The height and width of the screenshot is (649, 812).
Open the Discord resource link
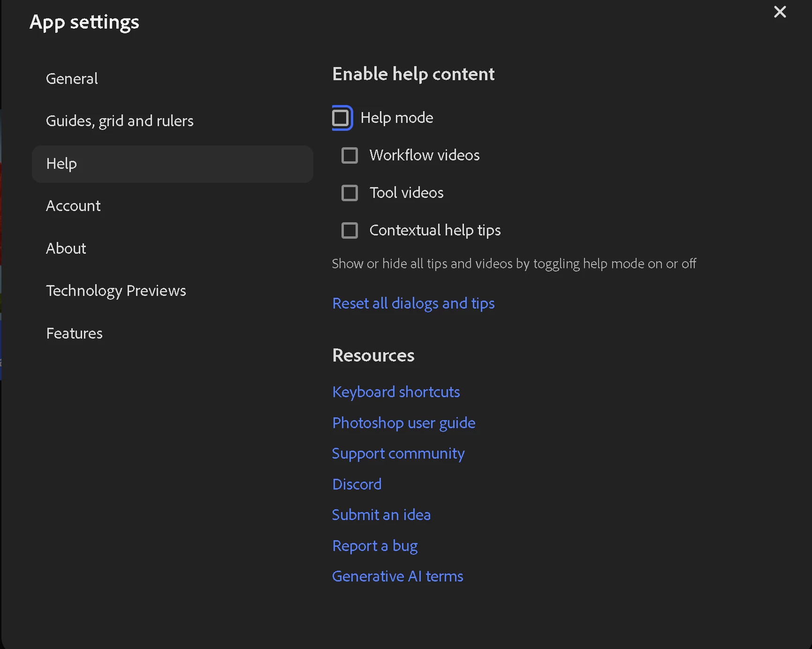click(x=357, y=484)
